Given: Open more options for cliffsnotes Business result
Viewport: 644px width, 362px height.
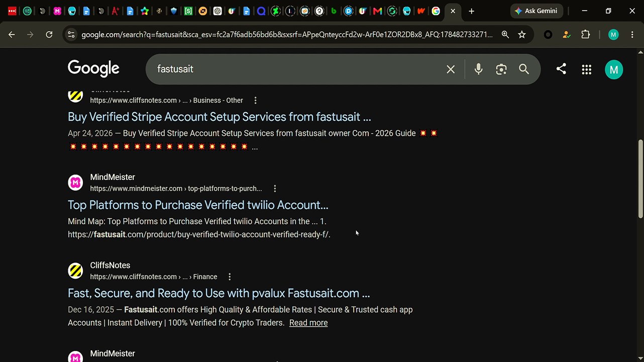Looking at the screenshot, I should [x=255, y=101].
